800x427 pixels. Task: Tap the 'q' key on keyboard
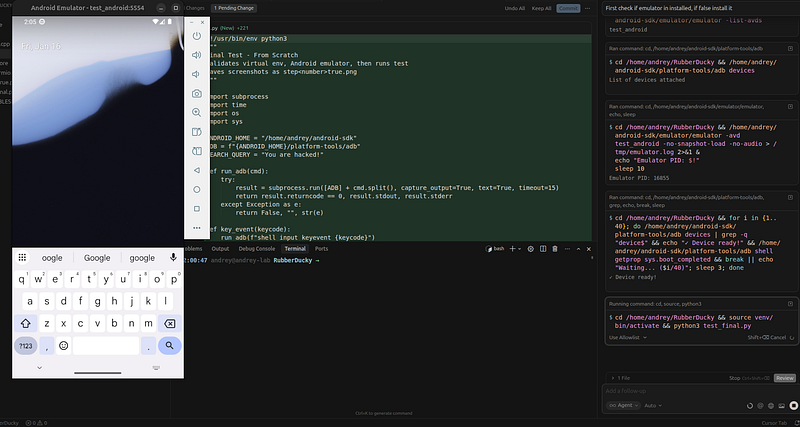click(21, 280)
